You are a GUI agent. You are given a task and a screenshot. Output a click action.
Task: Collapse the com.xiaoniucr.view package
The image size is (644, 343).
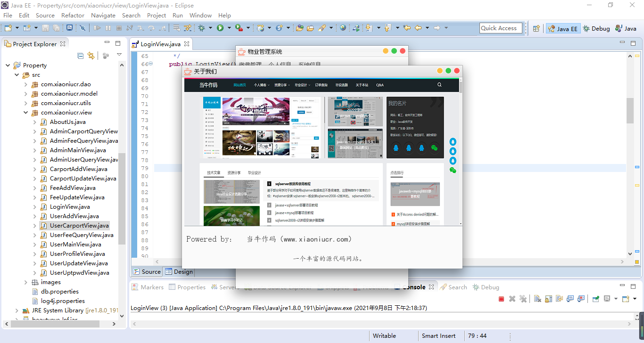pos(26,113)
